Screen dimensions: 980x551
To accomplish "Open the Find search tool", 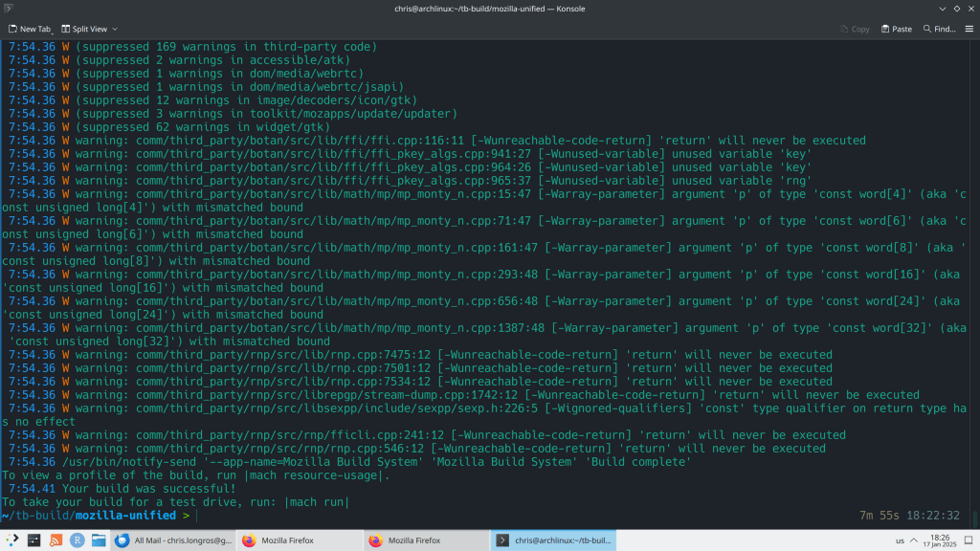I will click(x=939, y=29).
